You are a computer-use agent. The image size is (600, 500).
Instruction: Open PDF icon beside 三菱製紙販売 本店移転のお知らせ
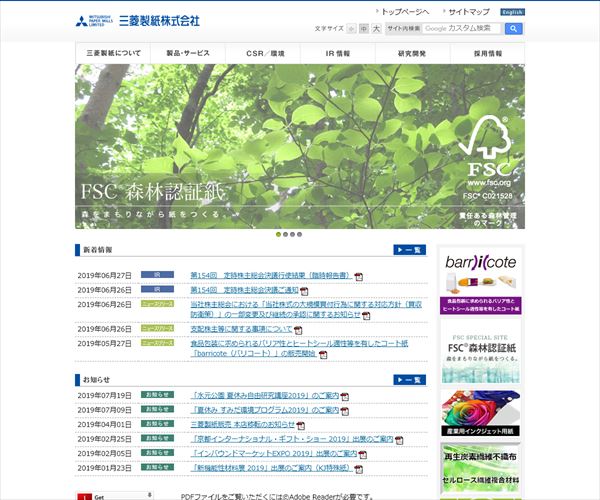coord(301,425)
